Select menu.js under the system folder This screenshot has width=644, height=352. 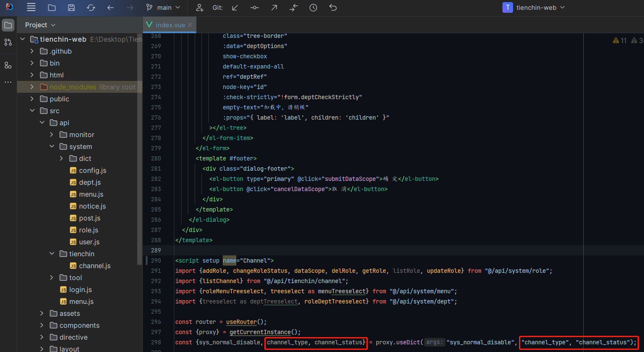[86, 194]
